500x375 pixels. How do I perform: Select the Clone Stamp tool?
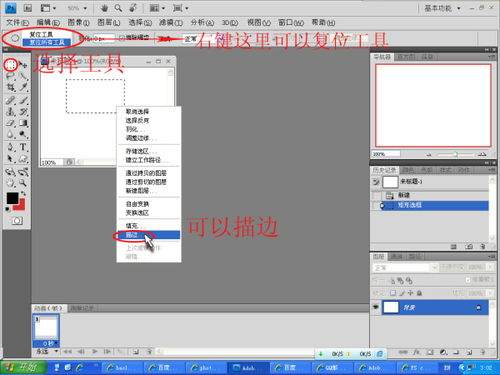click(x=11, y=111)
